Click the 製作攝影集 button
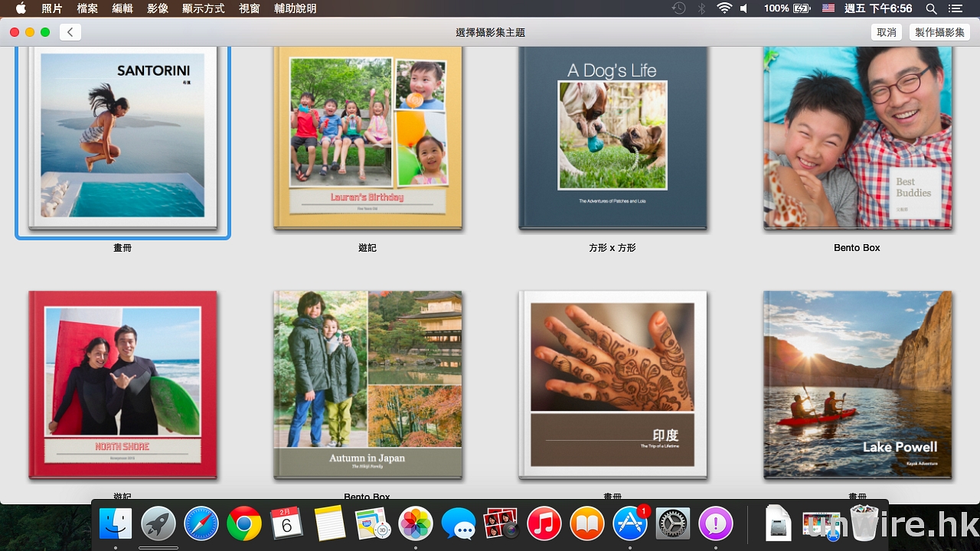Image resolution: width=980 pixels, height=551 pixels. [x=939, y=32]
